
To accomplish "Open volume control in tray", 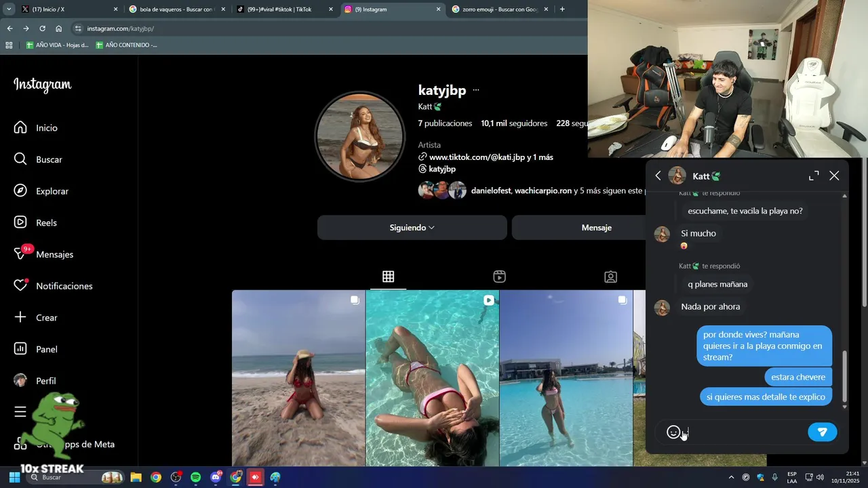I will tap(821, 477).
